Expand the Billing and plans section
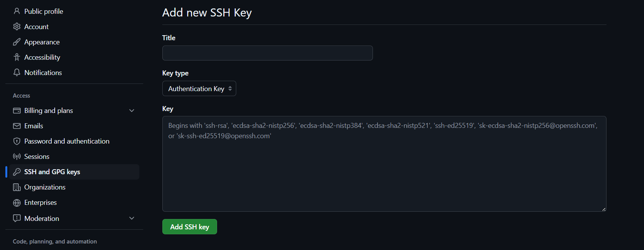This screenshot has height=250, width=644. 132,111
